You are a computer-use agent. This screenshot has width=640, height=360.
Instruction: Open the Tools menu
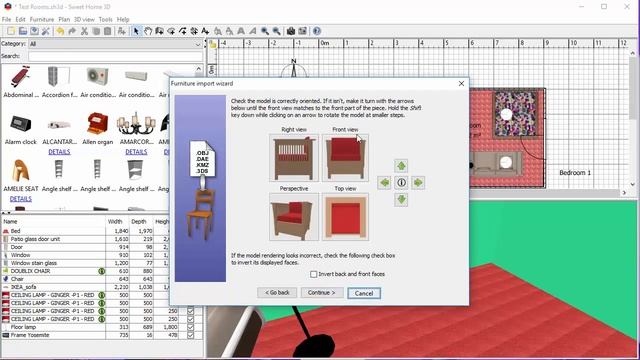click(105, 19)
